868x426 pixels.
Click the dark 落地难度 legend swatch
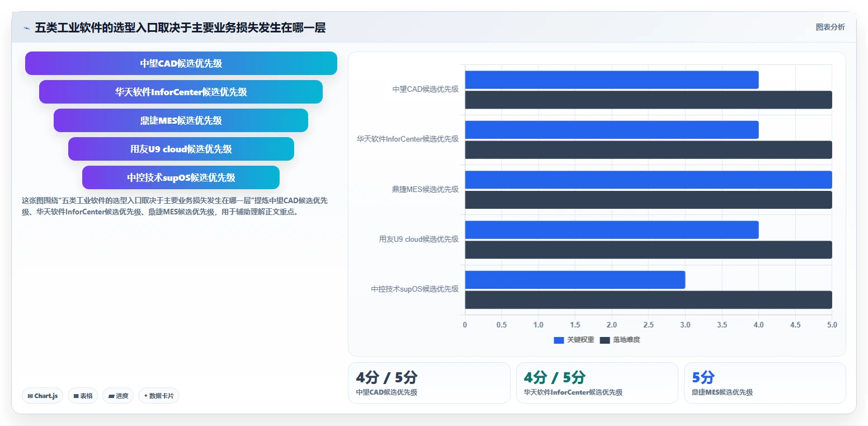pyautogui.click(x=605, y=340)
